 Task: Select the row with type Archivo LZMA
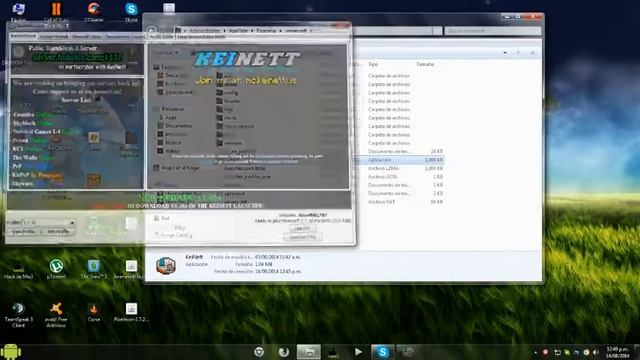tap(399, 168)
